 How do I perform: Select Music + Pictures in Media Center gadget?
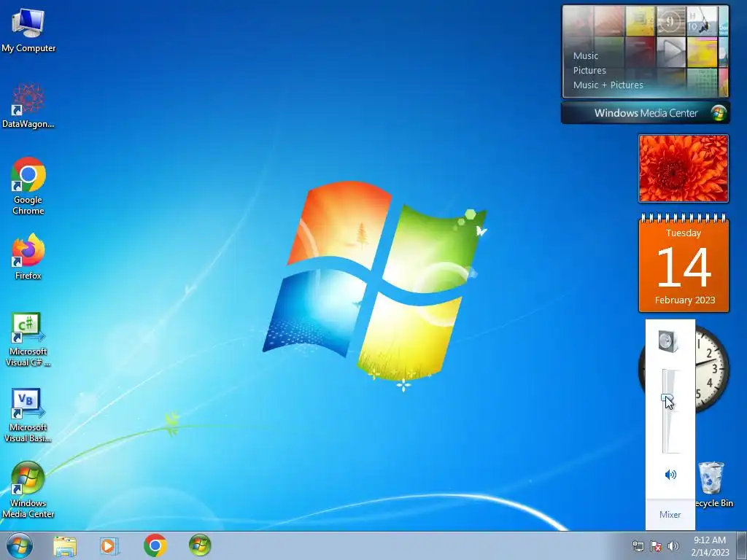tap(608, 85)
